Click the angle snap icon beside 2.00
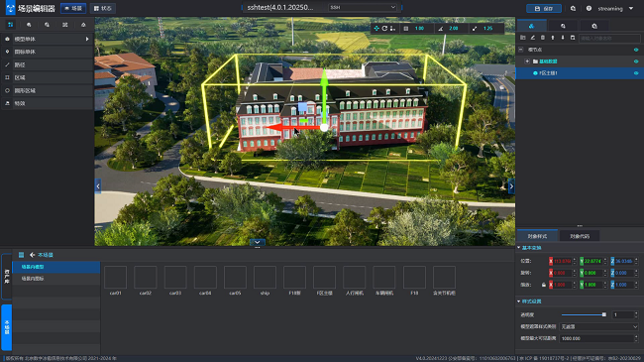This screenshot has width=644, height=362. click(440, 29)
